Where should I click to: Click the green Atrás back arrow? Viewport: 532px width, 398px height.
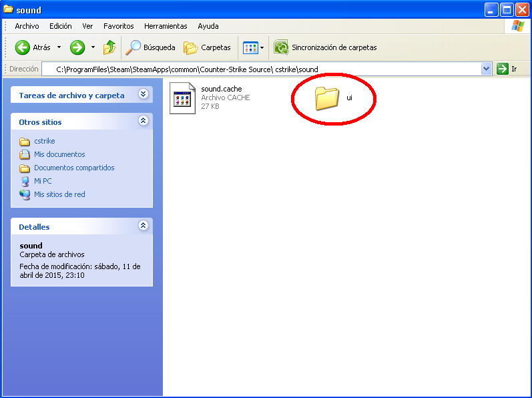click(x=23, y=47)
